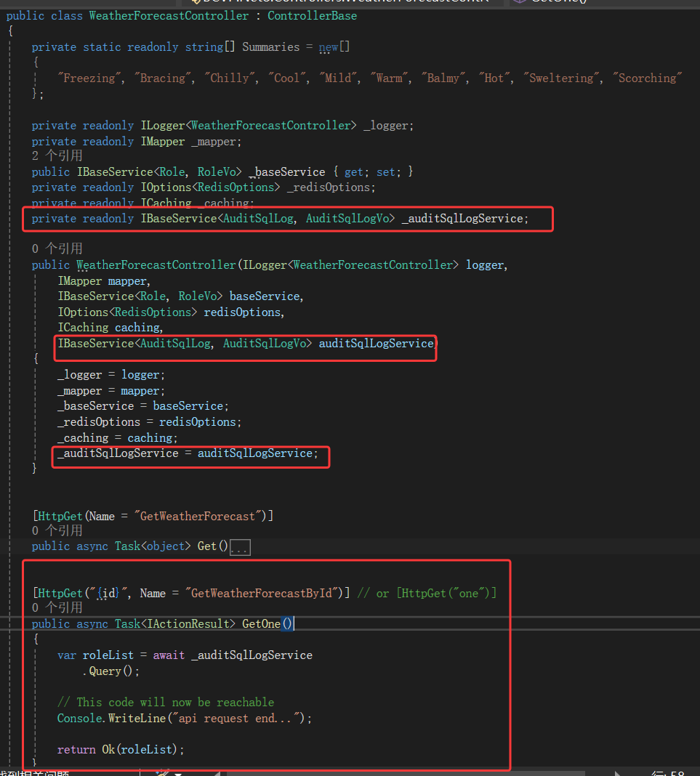
Task: Click 'Task<object>' return type of Get()
Action: (x=153, y=546)
